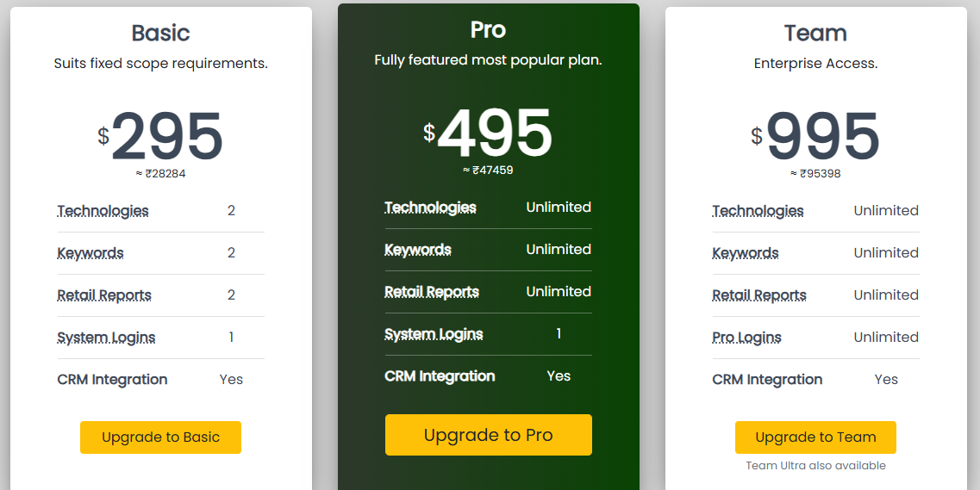Click the 995 price figure

click(x=823, y=137)
